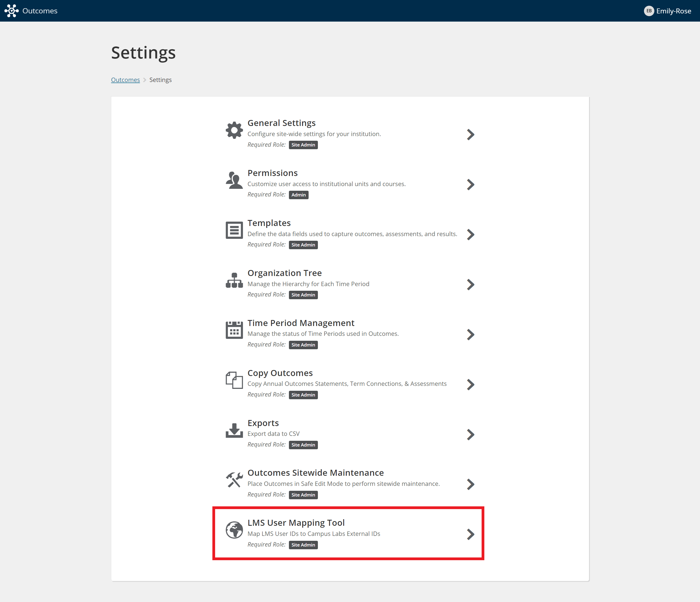Image resolution: width=700 pixels, height=602 pixels.
Task: Click the Site Admin badge under Organization Tree
Action: coord(303,295)
